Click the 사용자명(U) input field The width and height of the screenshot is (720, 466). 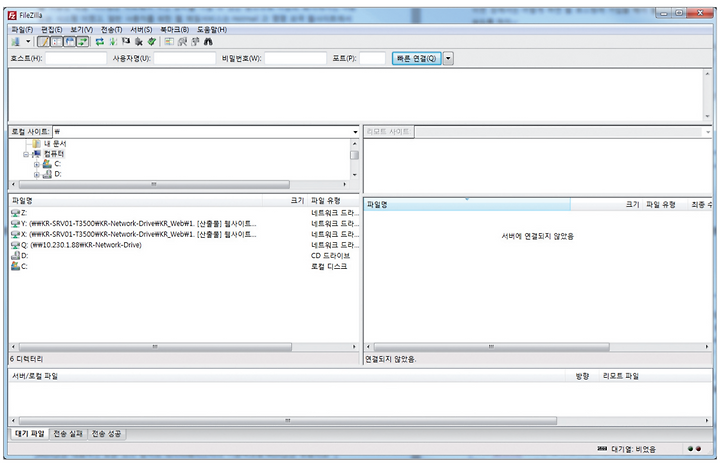(x=185, y=58)
